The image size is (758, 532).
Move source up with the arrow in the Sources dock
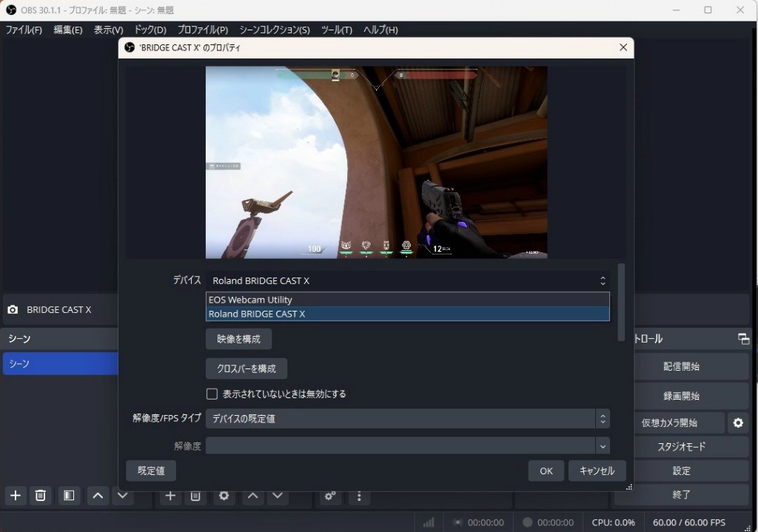tap(253, 496)
